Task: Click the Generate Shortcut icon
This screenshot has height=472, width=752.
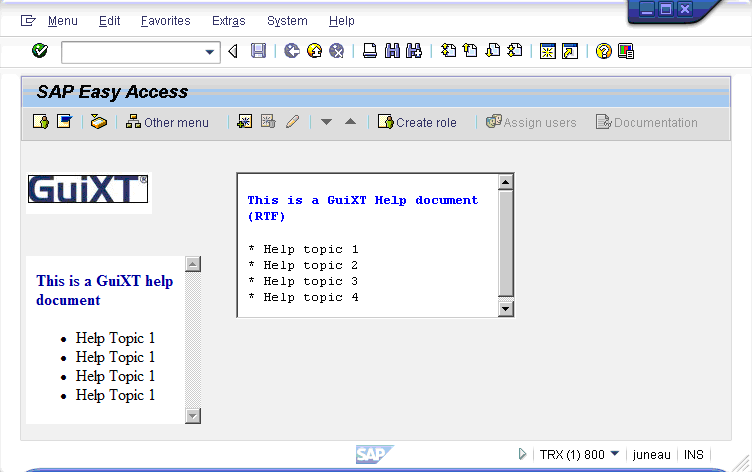Action: coord(570,51)
